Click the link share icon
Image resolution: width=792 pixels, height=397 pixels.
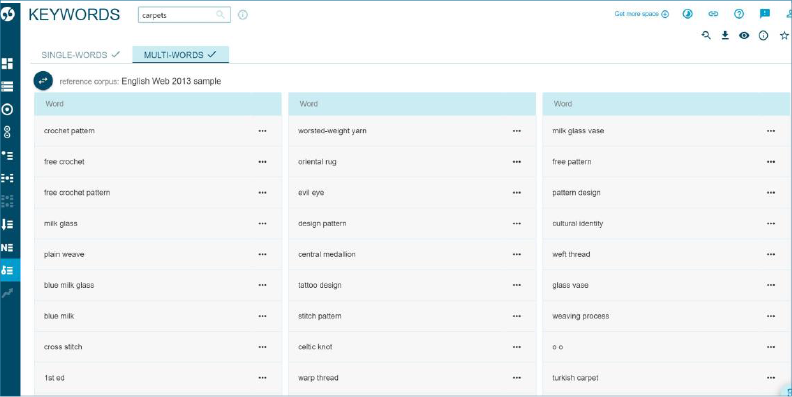[x=713, y=14]
